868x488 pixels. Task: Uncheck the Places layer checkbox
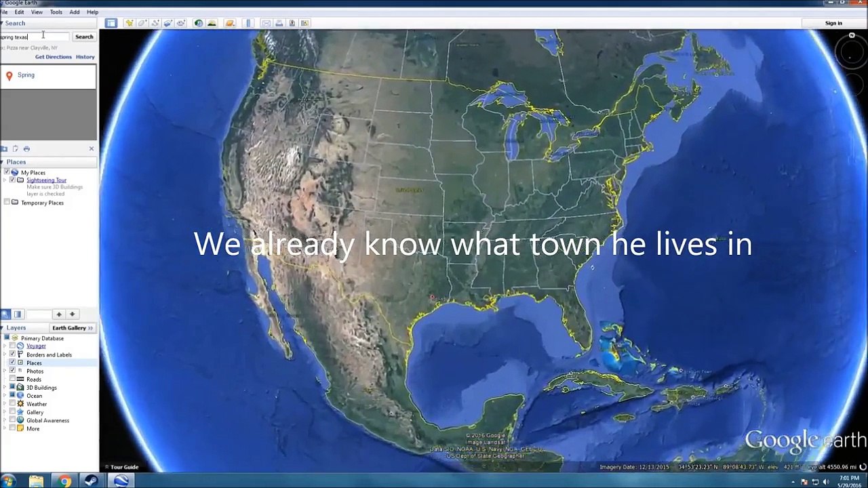tap(12, 363)
